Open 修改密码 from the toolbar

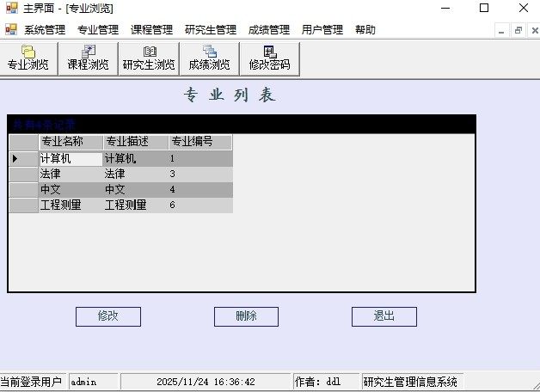(x=270, y=58)
